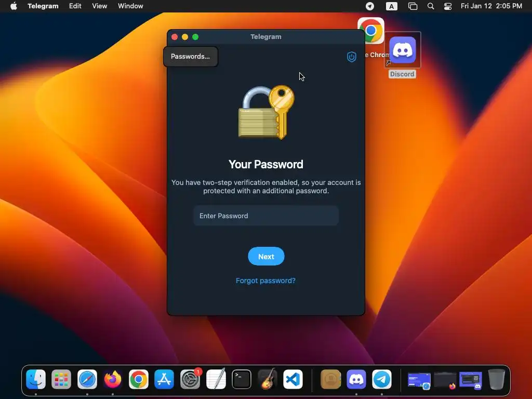This screenshot has height=399, width=532.
Task: Open System Settings from the dock
Action: [x=190, y=379]
